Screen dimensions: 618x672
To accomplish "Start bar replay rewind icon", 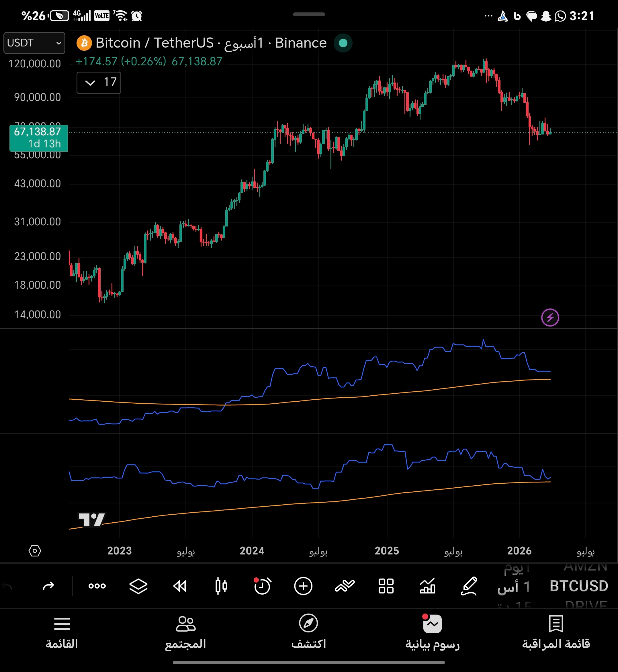I will click(179, 586).
